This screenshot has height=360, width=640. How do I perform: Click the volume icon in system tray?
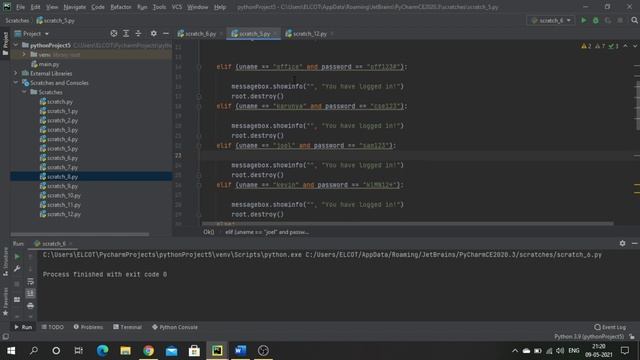(560, 351)
